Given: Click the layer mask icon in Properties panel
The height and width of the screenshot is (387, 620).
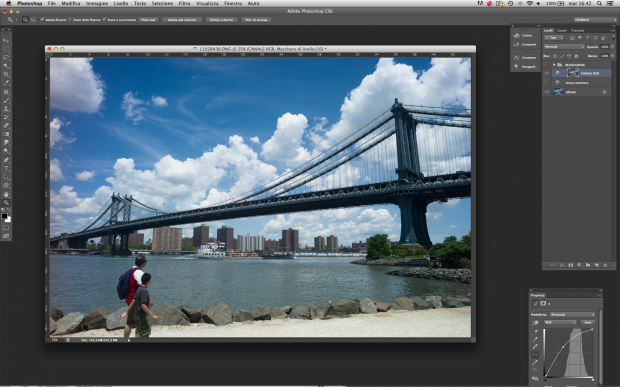Looking at the screenshot, I should pyautogui.click(x=543, y=304).
